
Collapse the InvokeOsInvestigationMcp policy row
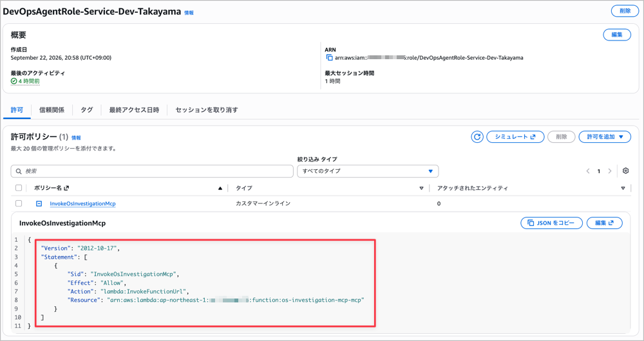[39, 203]
